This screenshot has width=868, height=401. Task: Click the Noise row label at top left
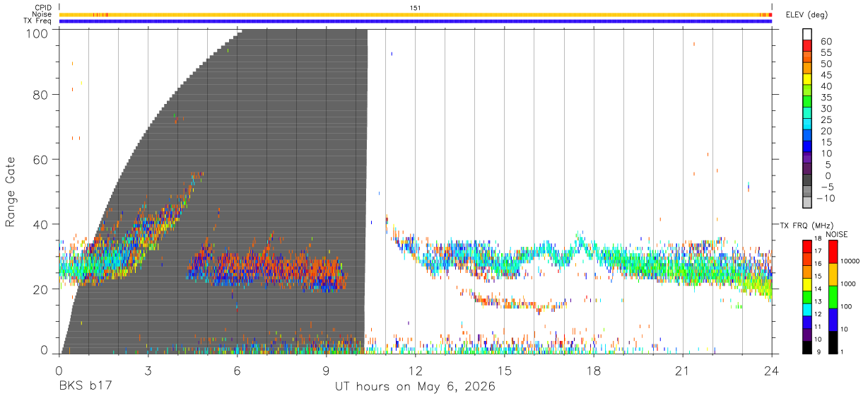[42, 14]
